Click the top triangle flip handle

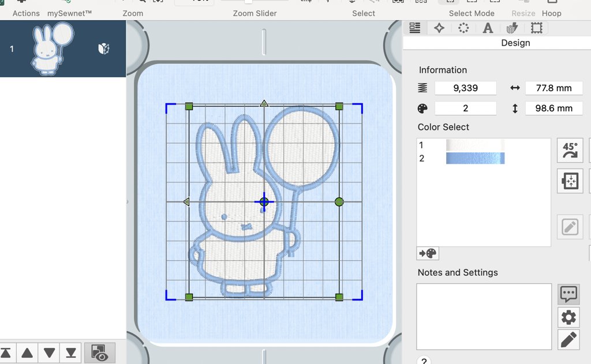coord(264,103)
